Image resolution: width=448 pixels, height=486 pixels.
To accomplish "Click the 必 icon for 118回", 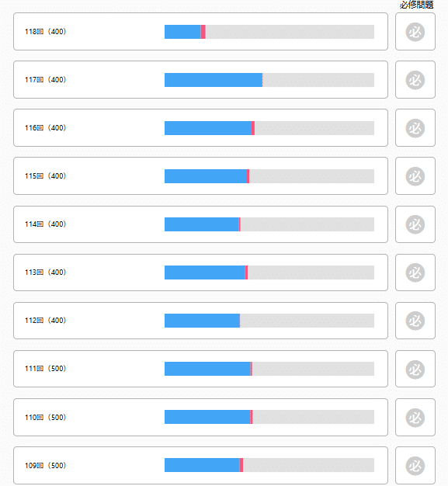I will [415, 32].
